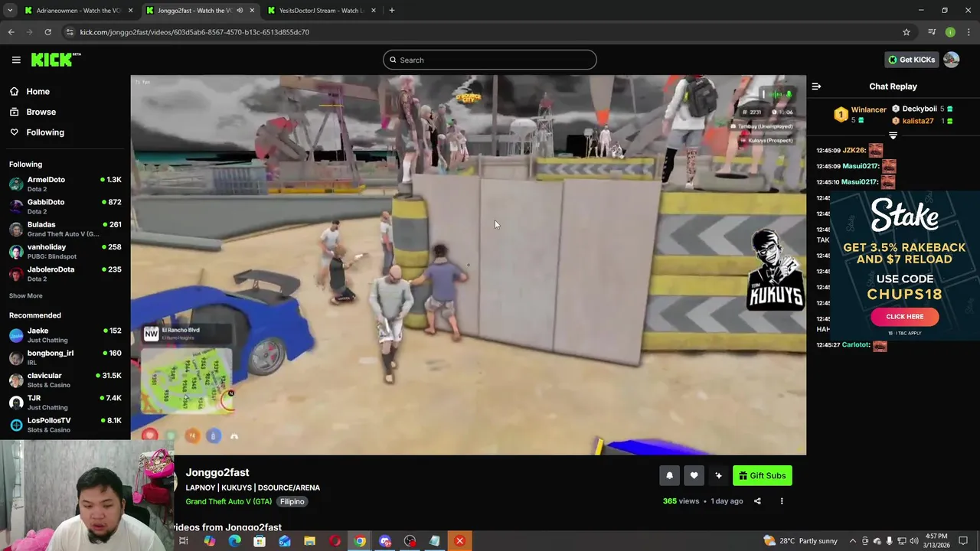The width and height of the screenshot is (980, 551).
Task: Open recommended channel LosPollosTV
Action: click(65, 425)
